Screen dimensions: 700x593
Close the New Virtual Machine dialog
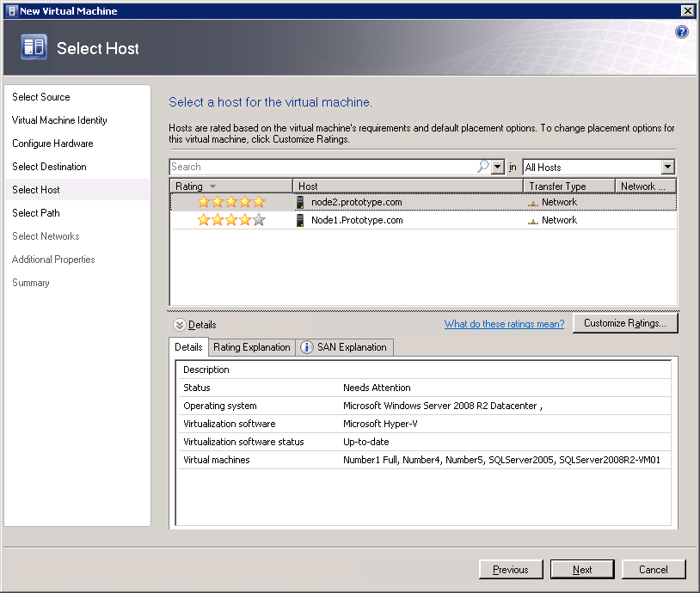(x=687, y=10)
